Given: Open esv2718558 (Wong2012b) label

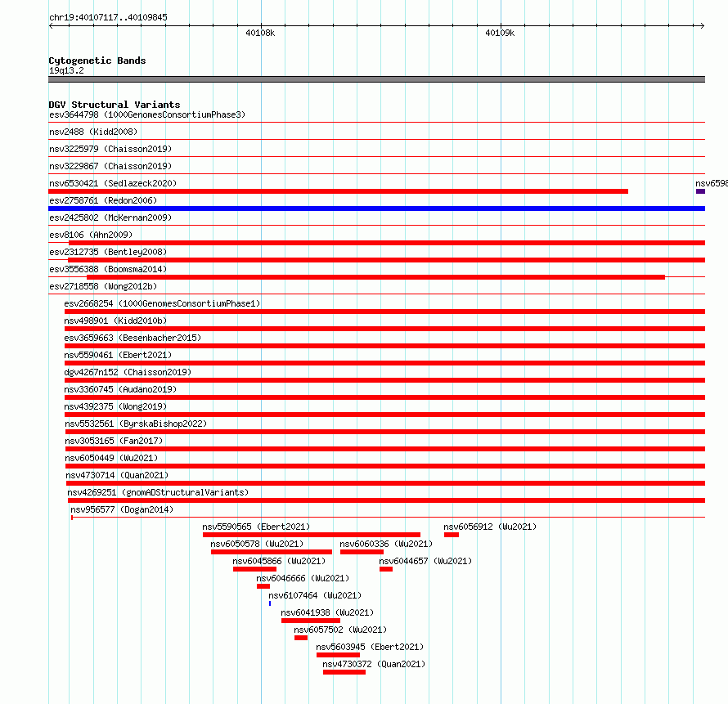Looking at the screenshot, I should click(x=103, y=286).
